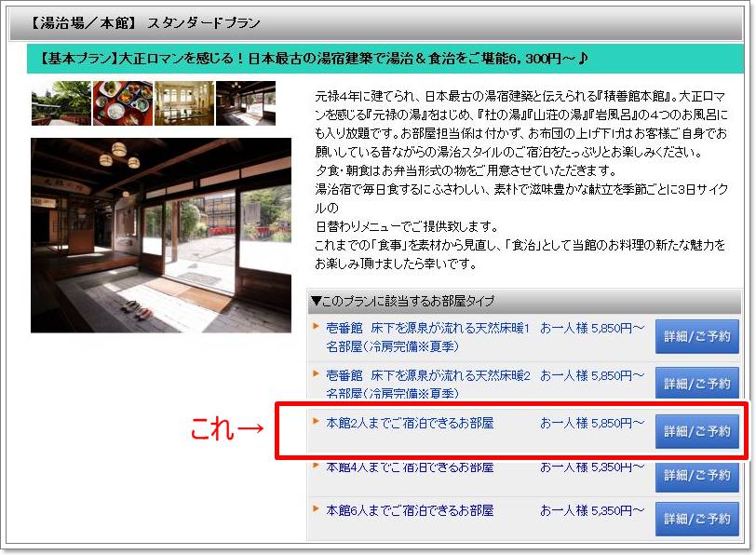Click the orange arrow beside 本館6人 room

(316, 508)
